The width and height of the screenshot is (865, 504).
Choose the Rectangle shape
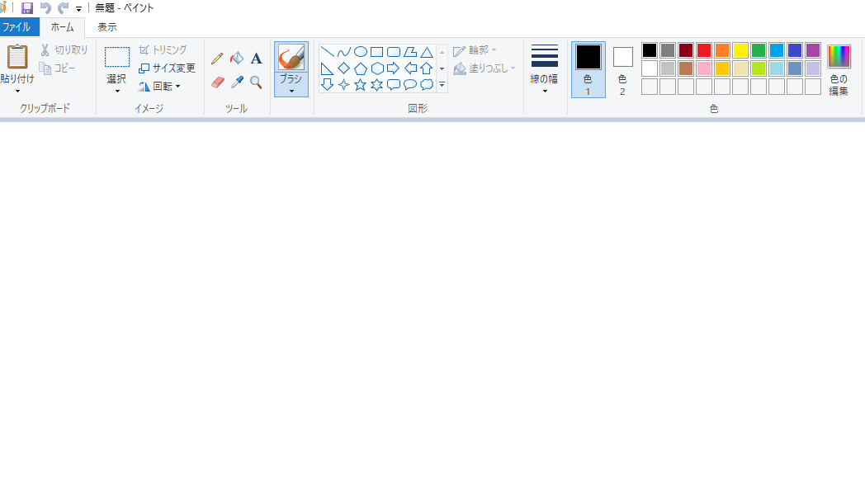click(x=376, y=52)
